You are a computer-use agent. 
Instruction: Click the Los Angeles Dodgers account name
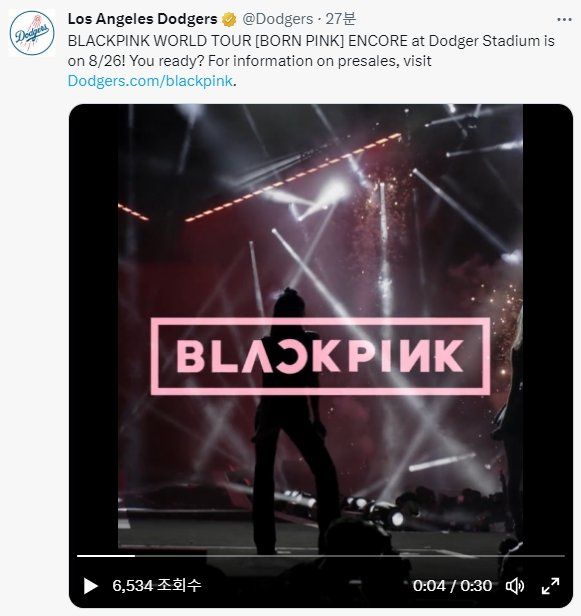click(x=142, y=19)
